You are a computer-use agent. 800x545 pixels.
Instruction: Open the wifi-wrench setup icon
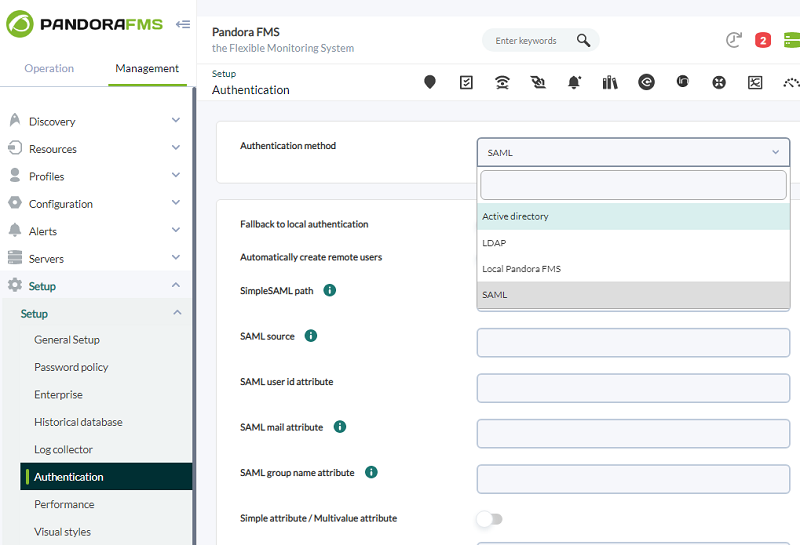[x=502, y=82]
